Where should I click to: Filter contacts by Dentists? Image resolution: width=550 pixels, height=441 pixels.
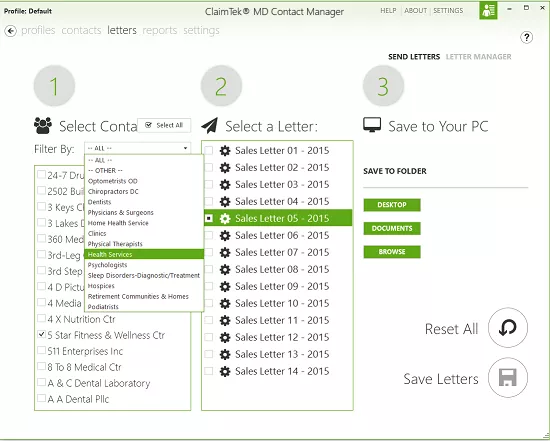144,202
